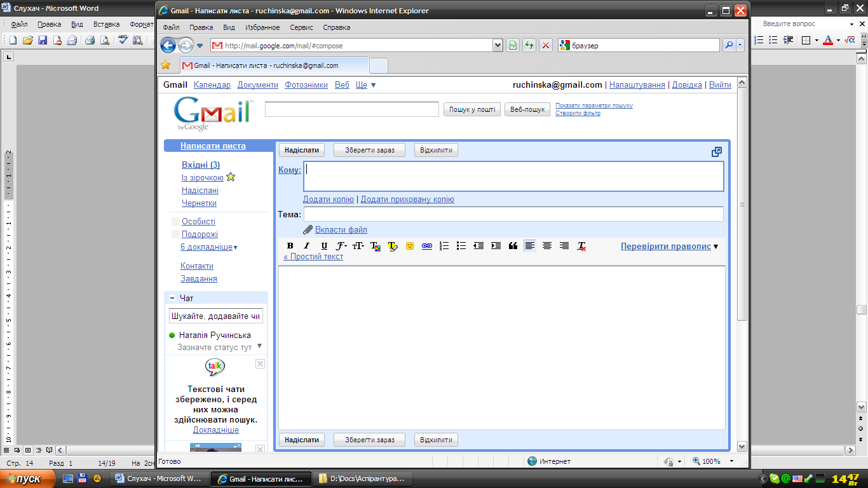Open the Сервис menu in Internet Explorer
This screenshot has width=868, height=488.
301,28
